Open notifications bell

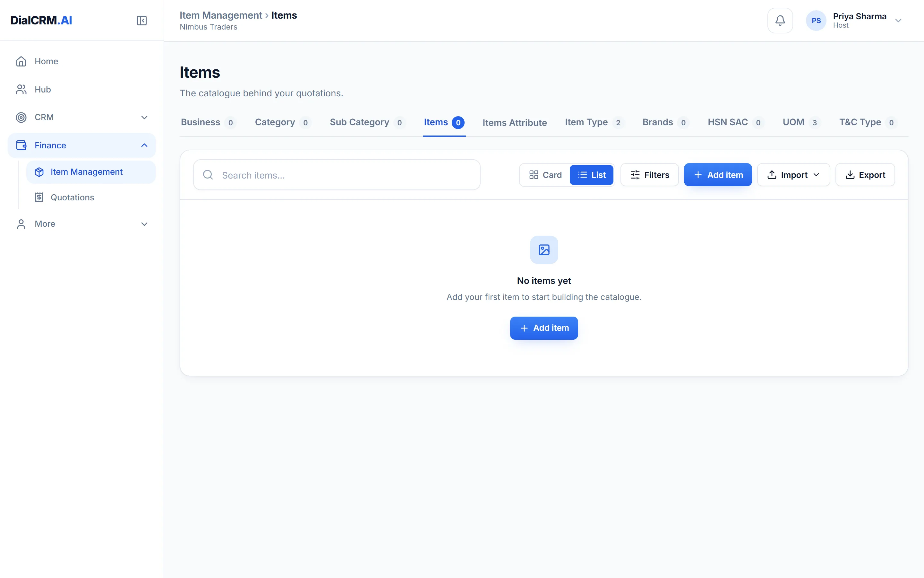(780, 20)
